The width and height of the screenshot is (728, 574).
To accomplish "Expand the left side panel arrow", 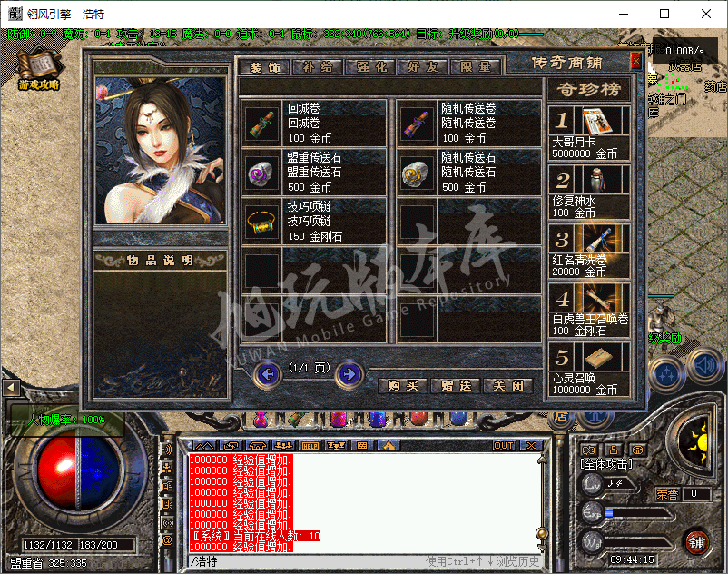I will (11, 387).
